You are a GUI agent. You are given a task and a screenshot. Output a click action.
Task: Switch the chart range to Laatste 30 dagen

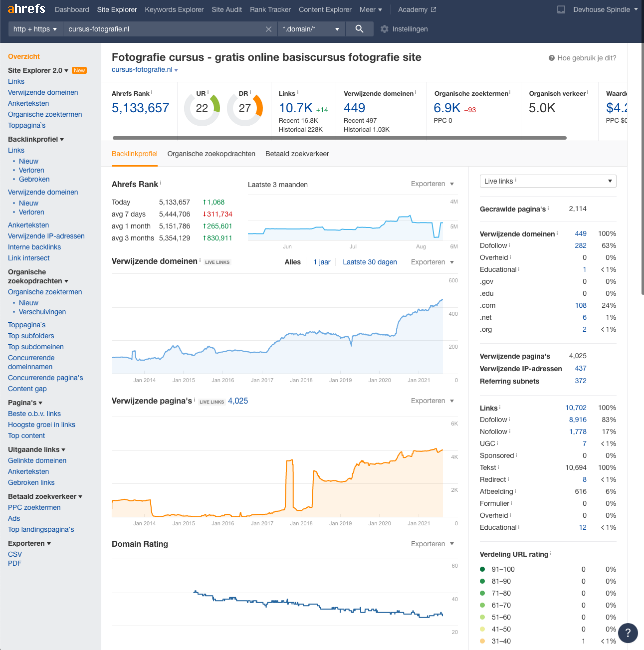[370, 262]
